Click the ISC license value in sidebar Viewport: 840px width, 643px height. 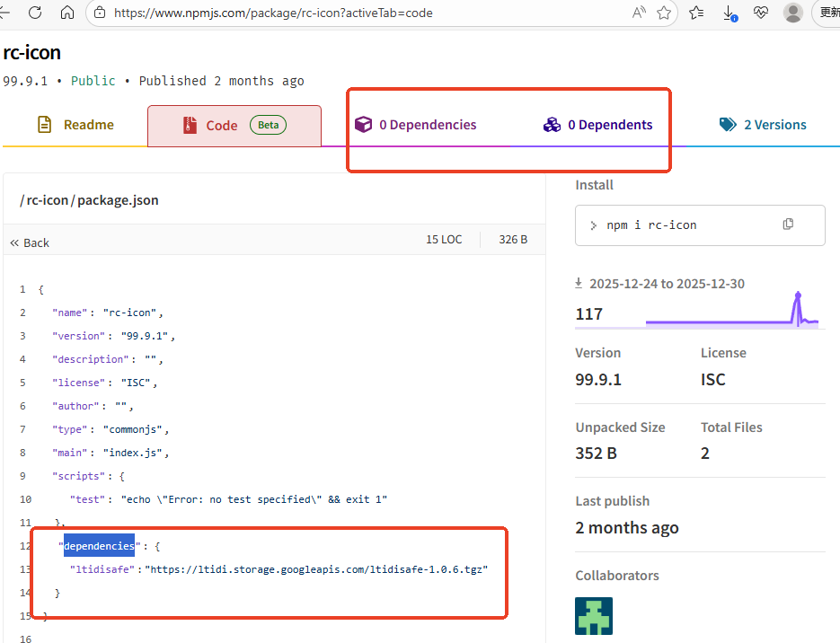click(713, 380)
